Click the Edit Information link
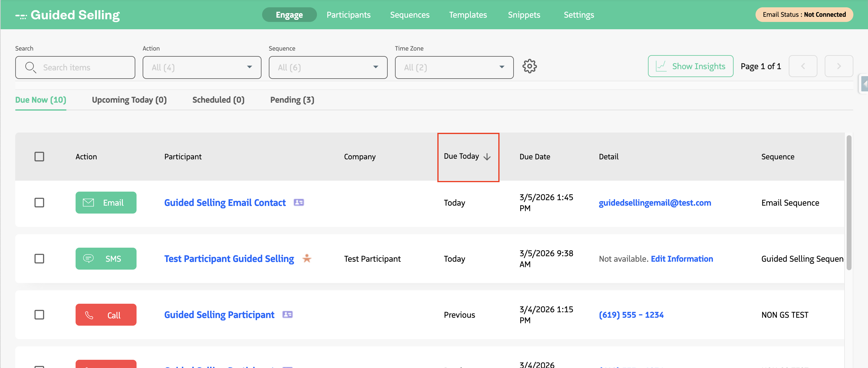 (682, 259)
